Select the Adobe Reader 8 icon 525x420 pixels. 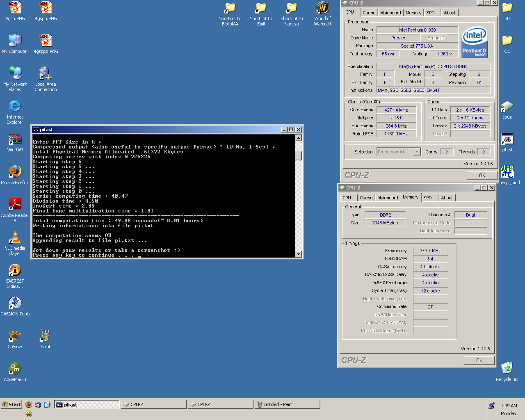tap(15, 210)
